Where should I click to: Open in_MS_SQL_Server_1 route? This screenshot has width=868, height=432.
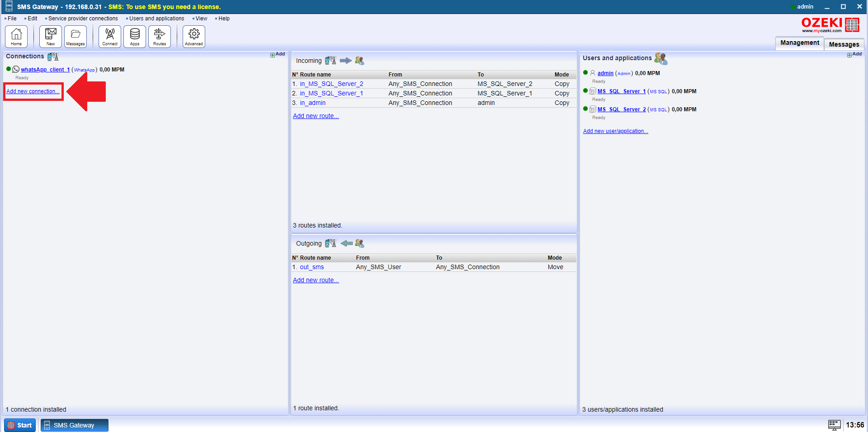click(x=331, y=93)
